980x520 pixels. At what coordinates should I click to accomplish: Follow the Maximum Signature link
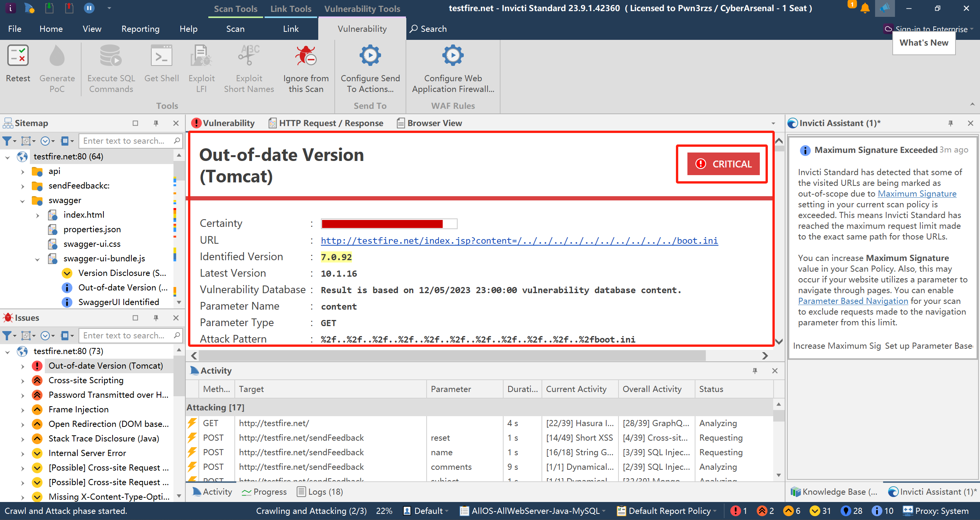(917, 194)
